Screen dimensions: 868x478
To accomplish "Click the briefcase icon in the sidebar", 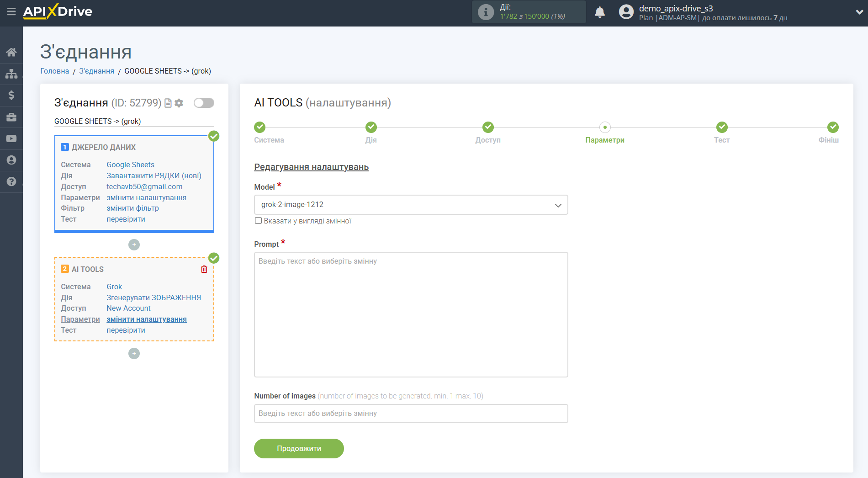I will coord(11,117).
